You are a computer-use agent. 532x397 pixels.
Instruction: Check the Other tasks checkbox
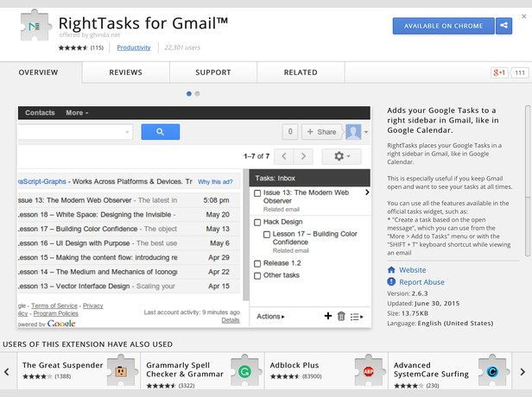tap(257, 275)
